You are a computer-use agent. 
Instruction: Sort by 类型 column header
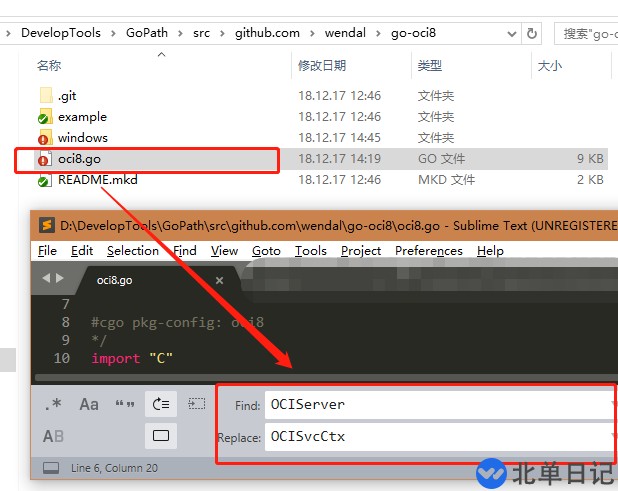click(x=430, y=65)
